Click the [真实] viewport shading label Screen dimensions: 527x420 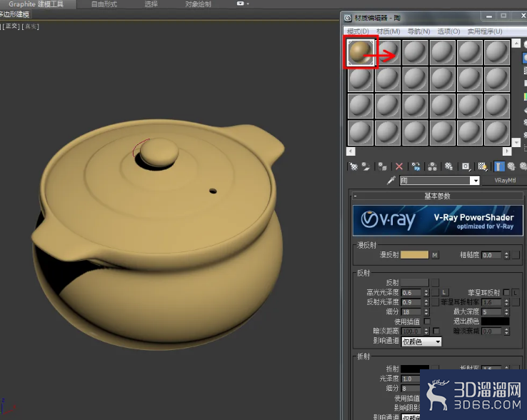click(31, 26)
